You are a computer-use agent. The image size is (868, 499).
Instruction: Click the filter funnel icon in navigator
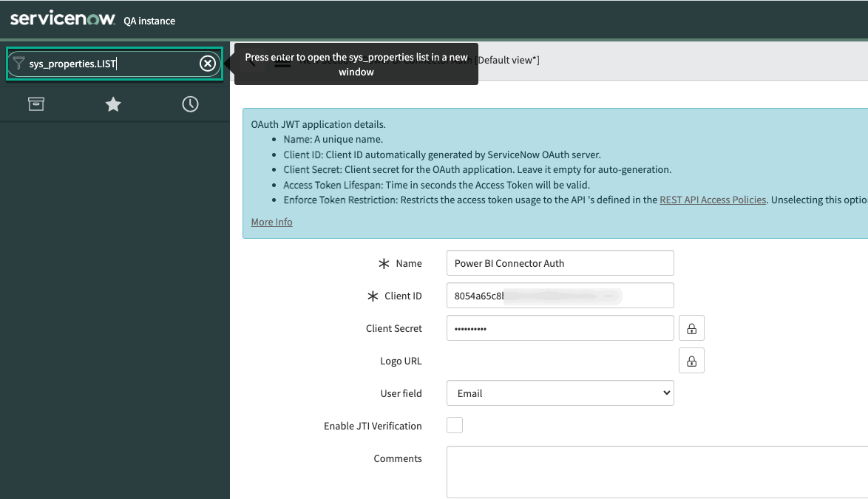click(x=18, y=64)
